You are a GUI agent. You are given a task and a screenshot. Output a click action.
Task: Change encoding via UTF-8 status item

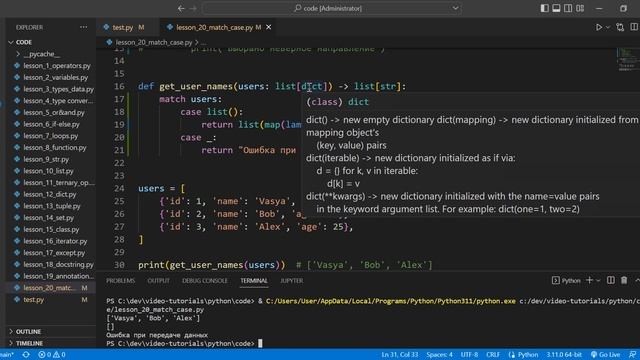469,355
